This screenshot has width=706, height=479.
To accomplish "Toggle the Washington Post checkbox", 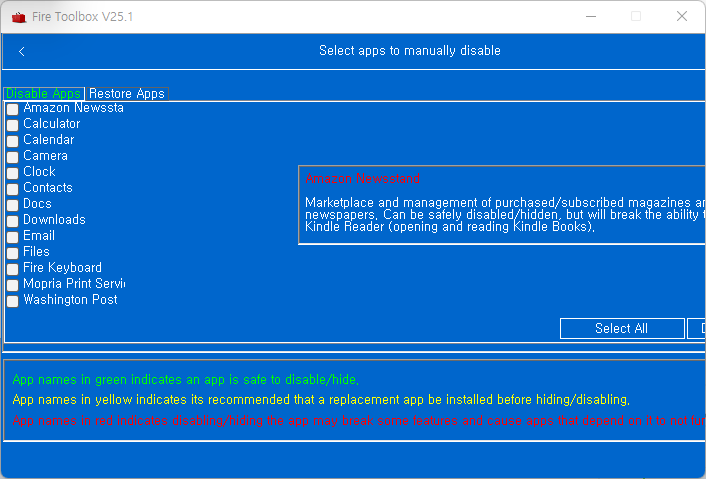I will pos(13,301).
